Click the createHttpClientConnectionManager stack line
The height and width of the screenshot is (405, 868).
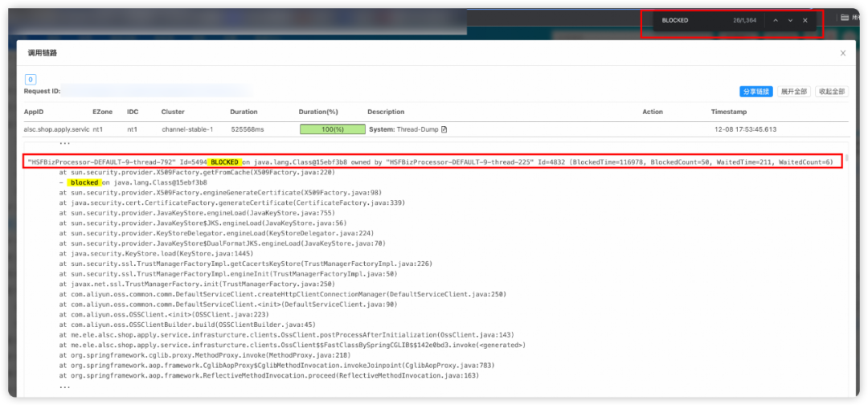282,294
